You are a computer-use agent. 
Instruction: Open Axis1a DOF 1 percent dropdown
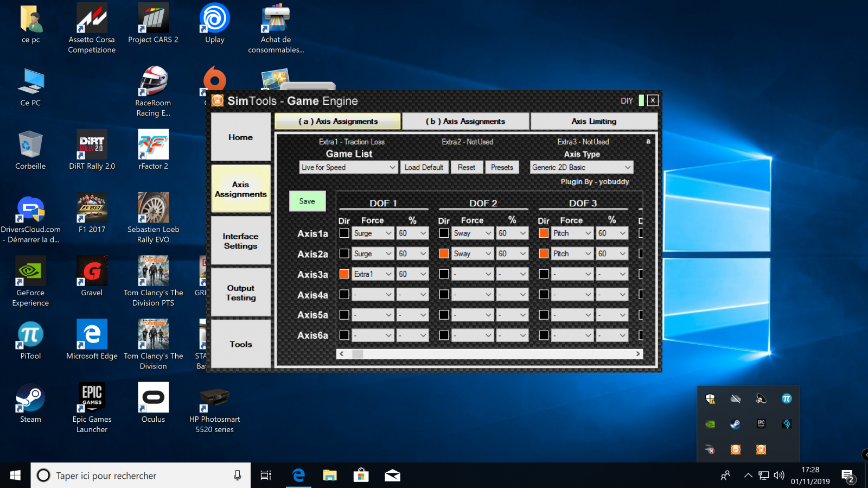click(x=412, y=233)
